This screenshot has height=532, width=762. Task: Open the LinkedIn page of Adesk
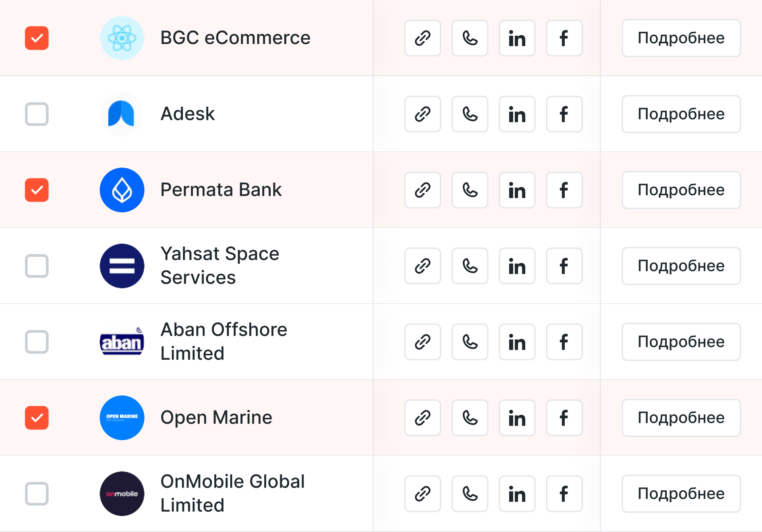[x=517, y=114]
